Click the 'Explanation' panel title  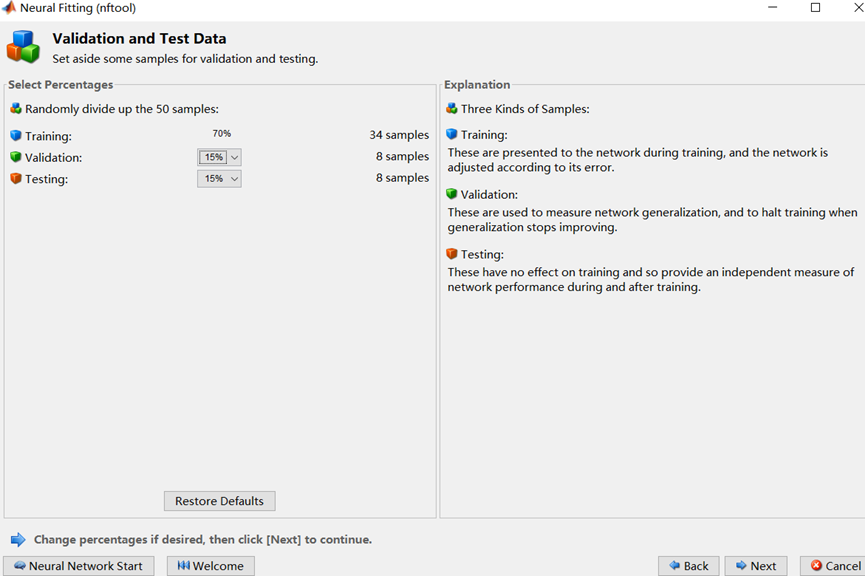click(477, 84)
